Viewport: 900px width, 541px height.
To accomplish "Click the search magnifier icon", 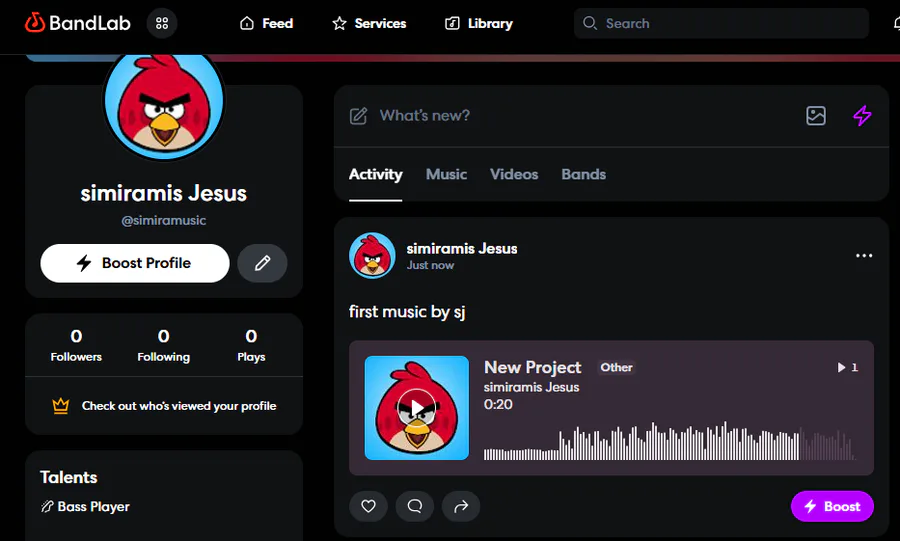I will point(589,23).
